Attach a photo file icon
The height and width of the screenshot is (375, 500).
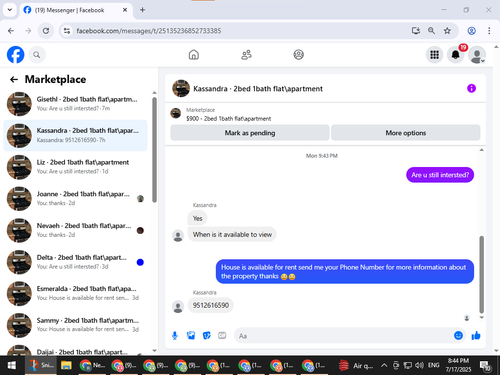tap(191, 336)
